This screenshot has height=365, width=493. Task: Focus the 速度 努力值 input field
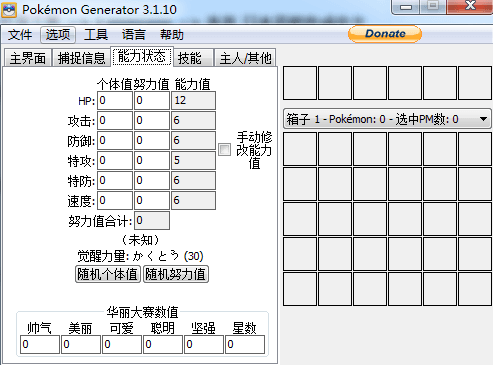pyautogui.click(x=152, y=200)
